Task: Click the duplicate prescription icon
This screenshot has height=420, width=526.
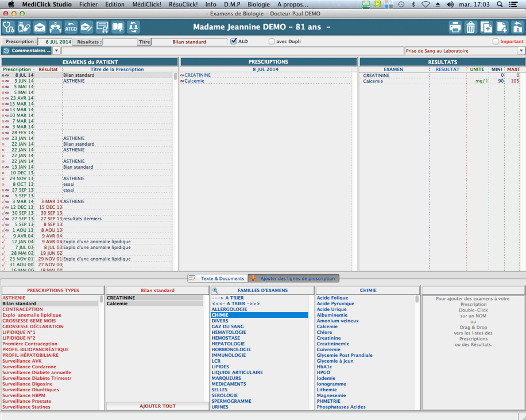Action: click(x=486, y=27)
